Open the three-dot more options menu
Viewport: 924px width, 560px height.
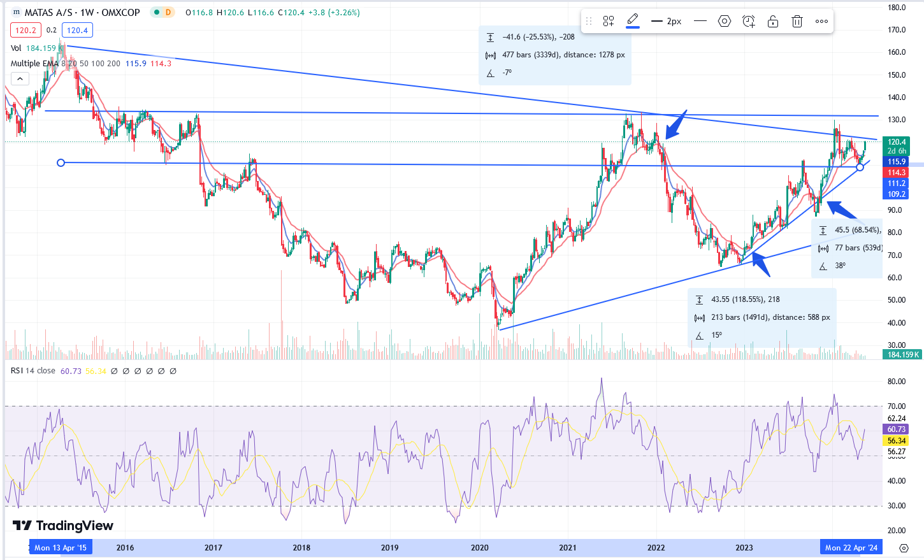pos(821,21)
